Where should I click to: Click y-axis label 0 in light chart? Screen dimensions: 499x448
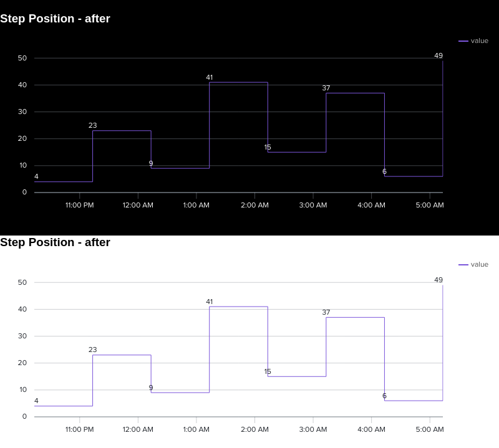tap(24, 416)
